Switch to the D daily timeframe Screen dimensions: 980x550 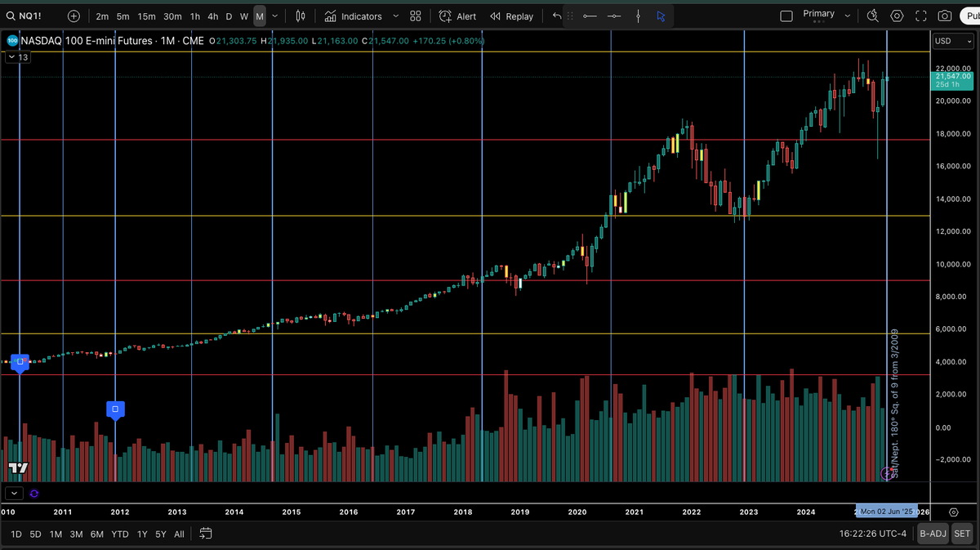(x=229, y=16)
